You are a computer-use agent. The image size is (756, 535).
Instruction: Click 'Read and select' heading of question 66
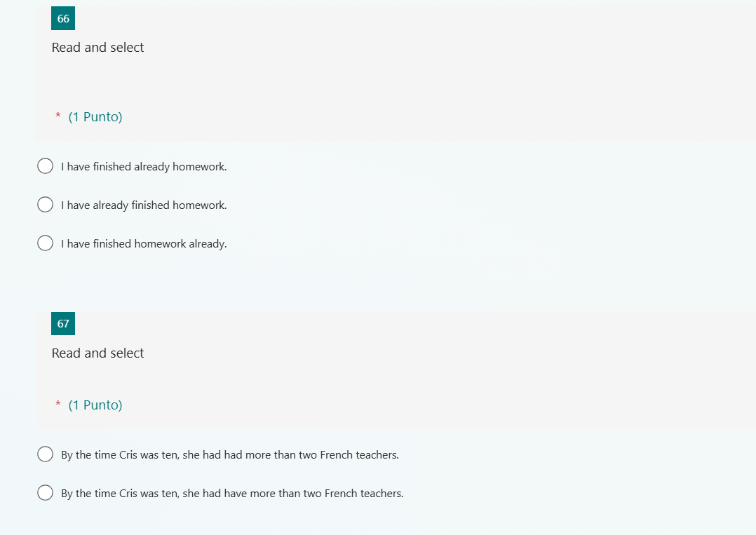click(98, 47)
